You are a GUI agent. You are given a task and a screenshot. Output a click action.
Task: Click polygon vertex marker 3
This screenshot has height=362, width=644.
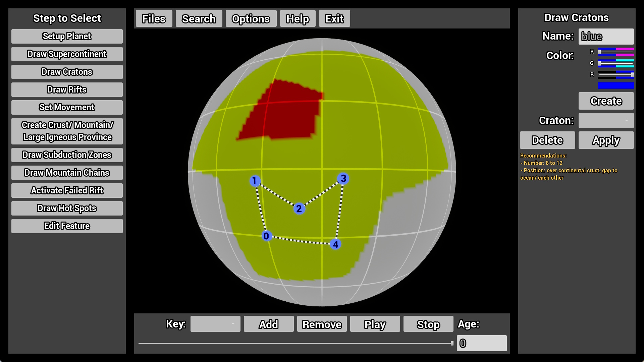coord(343,179)
